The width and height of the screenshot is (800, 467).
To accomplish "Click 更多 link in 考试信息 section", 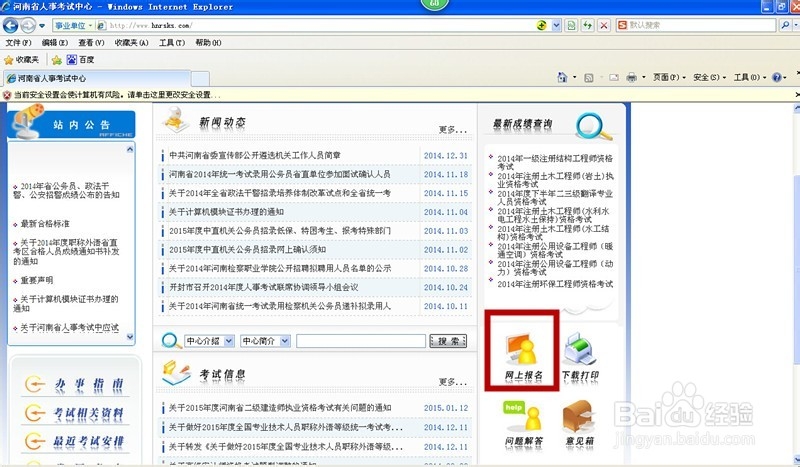I will 453,382.
